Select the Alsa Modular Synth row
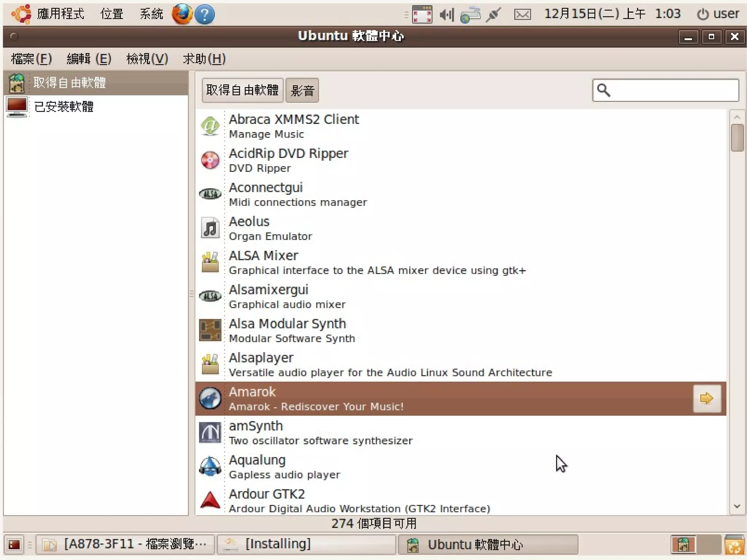The width and height of the screenshot is (747, 560). pyautogui.click(x=461, y=330)
